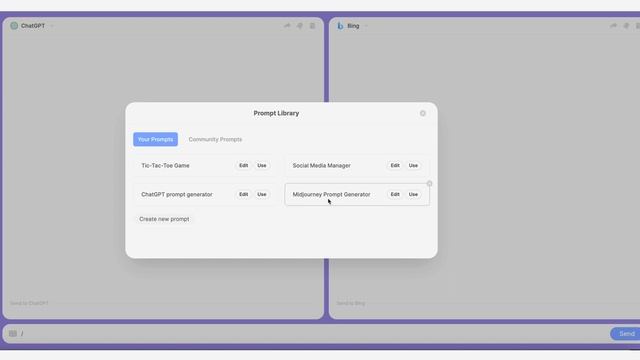640x360 pixels.
Task: Click prompt library icon in input bar
Action: click(x=13, y=333)
